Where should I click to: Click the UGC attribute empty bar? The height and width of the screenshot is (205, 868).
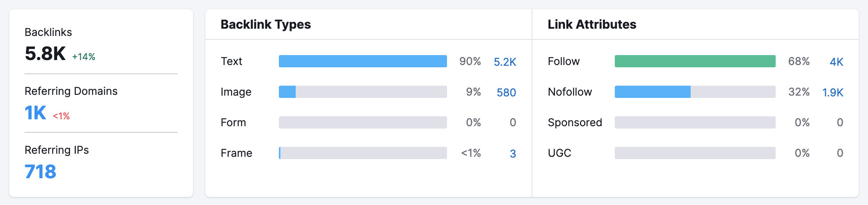pyautogui.click(x=695, y=153)
